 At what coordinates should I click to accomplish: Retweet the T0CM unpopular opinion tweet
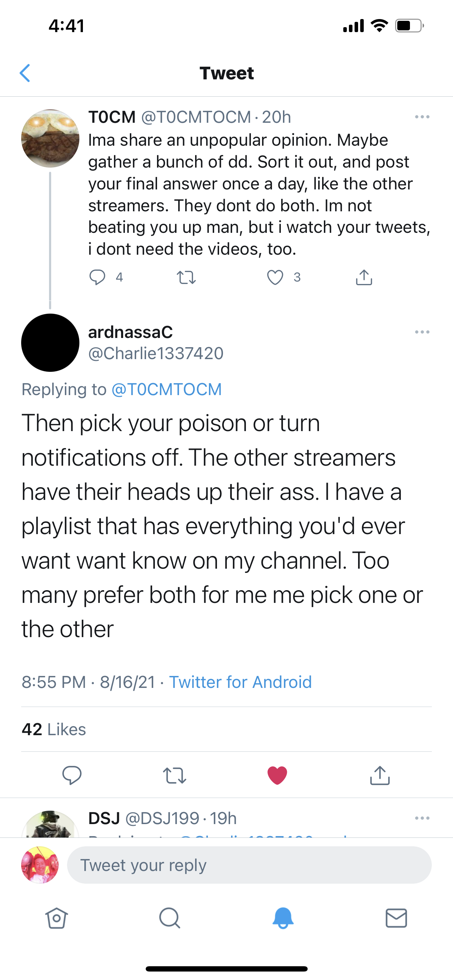click(186, 277)
